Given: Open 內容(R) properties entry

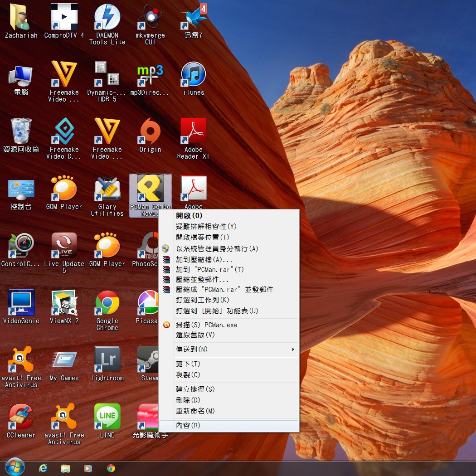Looking at the screenshot, I should pyautogui.click(x=229, y=426).
